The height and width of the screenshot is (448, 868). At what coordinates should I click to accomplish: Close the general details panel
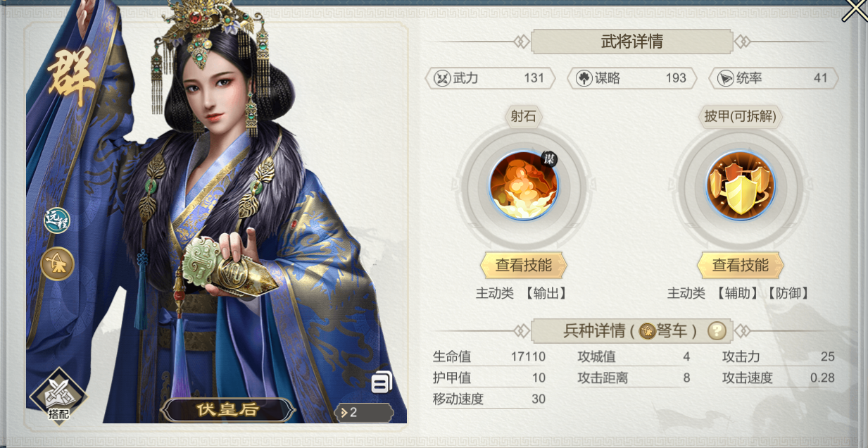click(855, 10)
